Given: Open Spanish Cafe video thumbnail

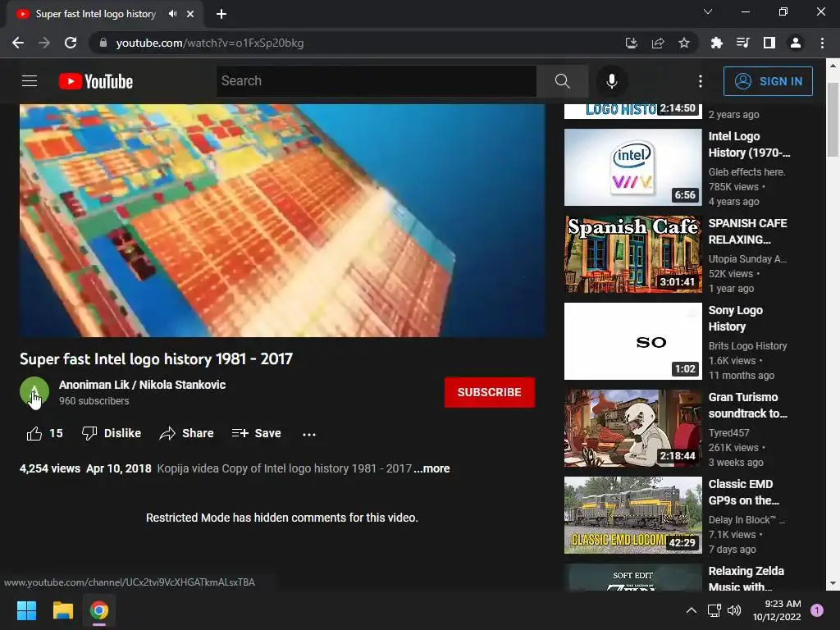Looking at the screenshot, I should point(632,254).
